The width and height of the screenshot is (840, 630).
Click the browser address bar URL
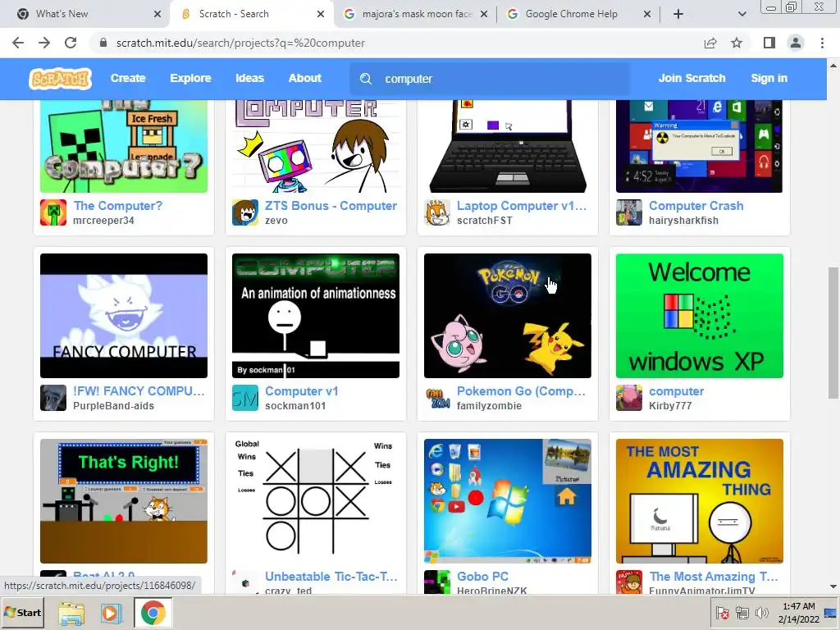[x=240, y=43]
